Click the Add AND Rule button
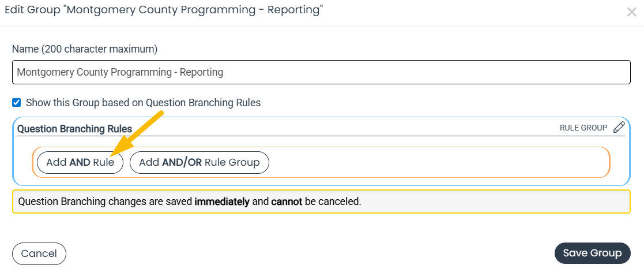644x276 pixels. pyautogui.click(x=80, y=162)
